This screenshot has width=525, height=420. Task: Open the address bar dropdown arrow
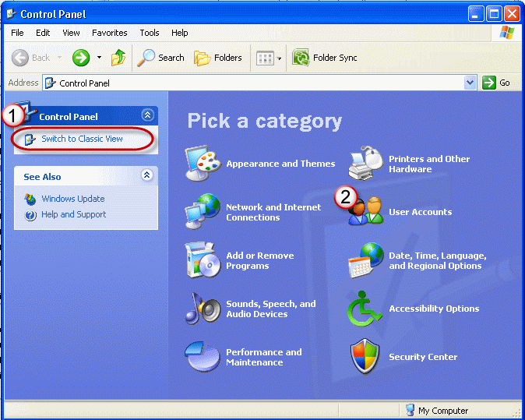click(470, 83)
